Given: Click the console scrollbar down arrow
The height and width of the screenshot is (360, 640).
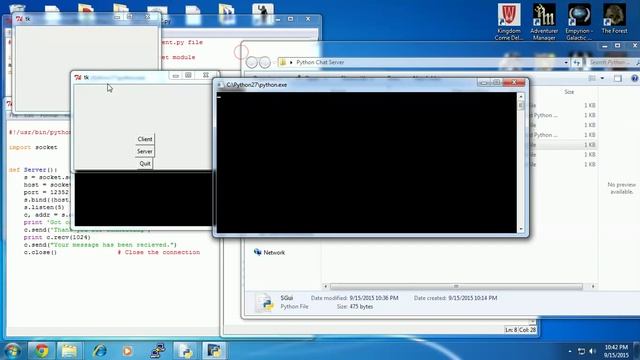Looking at the screenshot, I should point(521,229).
